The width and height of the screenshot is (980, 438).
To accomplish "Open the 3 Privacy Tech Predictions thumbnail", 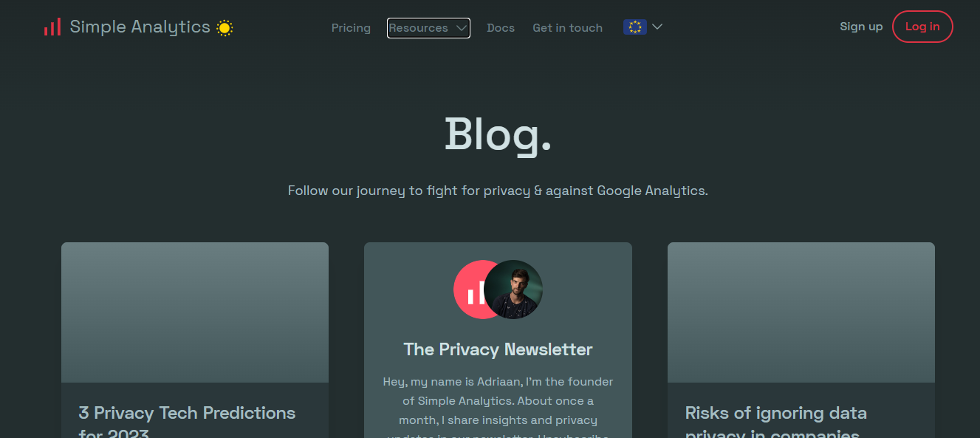I will point(195,312).
